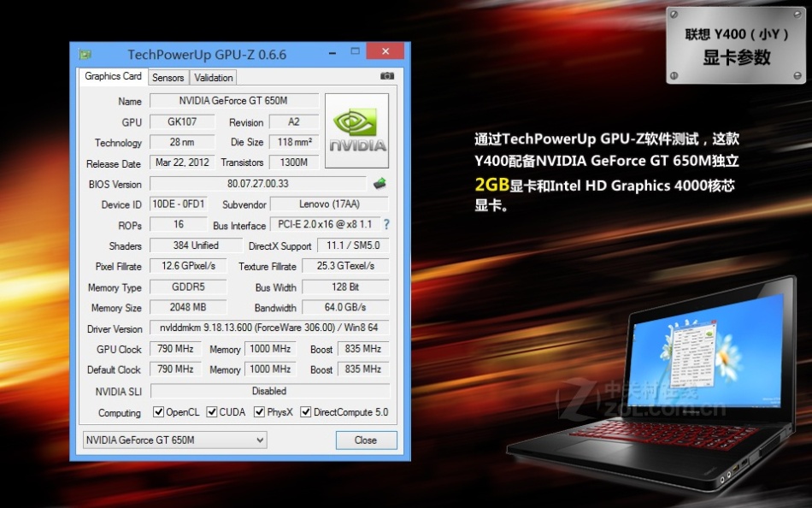Click the TechPowerUp GPU-Z 0.6.6 title text
Screen dimensions: 812x508
tap(207, 55)
